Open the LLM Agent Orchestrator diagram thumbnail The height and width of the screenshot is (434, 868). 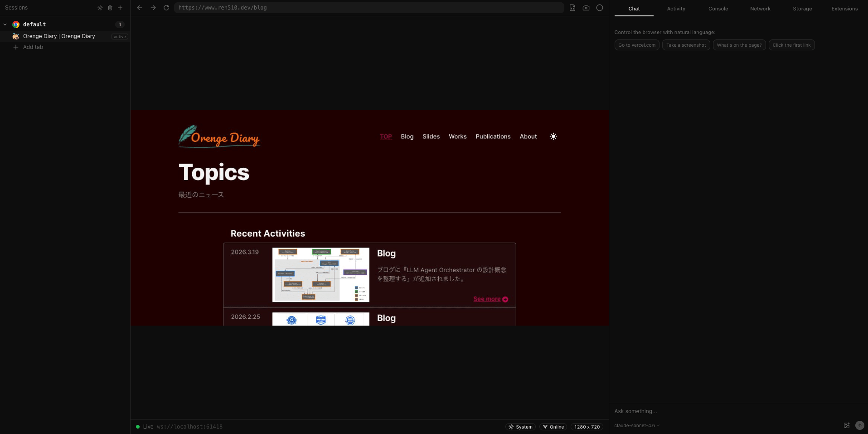tap(321, 275)
